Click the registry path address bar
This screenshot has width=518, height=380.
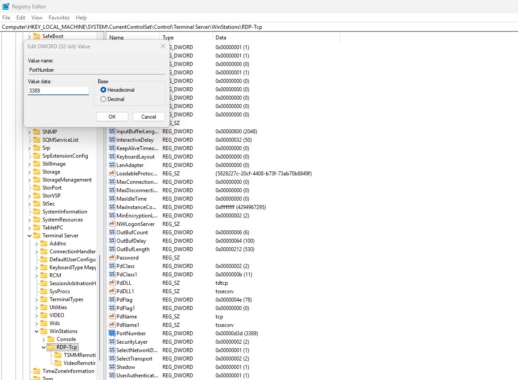coord(259,27)
